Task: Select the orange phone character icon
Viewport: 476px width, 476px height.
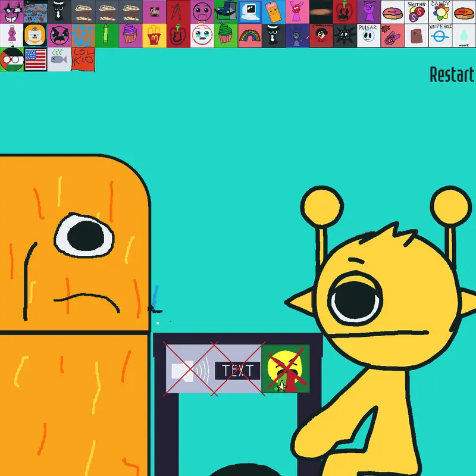Action: tap(274, 12)
